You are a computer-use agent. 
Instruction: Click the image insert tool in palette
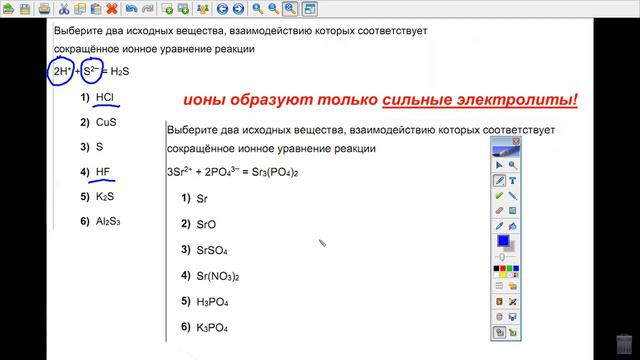(x=513, y=211)
